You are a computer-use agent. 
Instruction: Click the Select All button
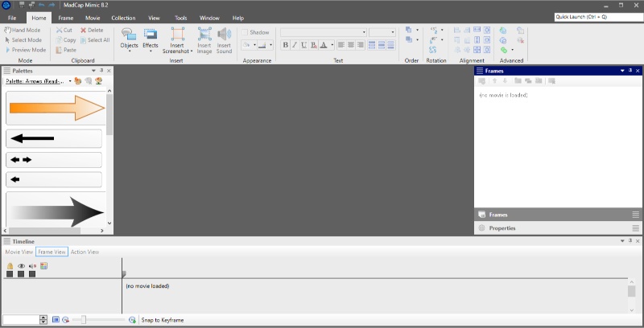click(95, 39)
